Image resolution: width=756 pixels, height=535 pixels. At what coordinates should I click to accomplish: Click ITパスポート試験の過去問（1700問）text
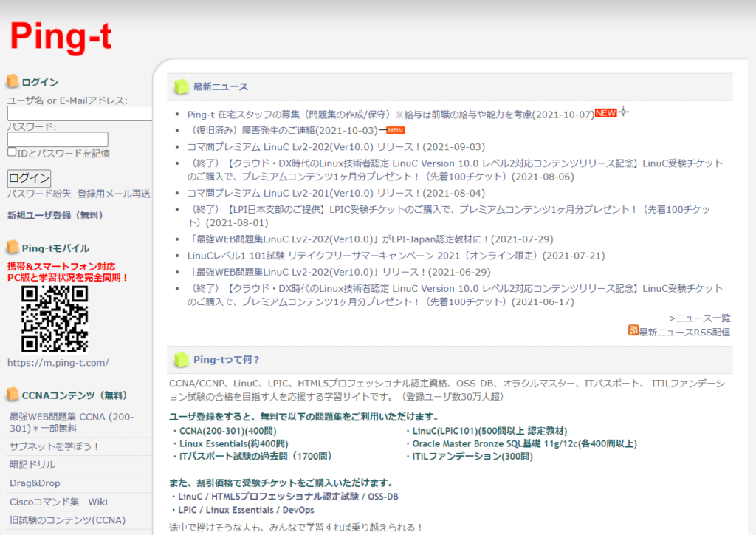pyautogui.click(x=255, y=457)
